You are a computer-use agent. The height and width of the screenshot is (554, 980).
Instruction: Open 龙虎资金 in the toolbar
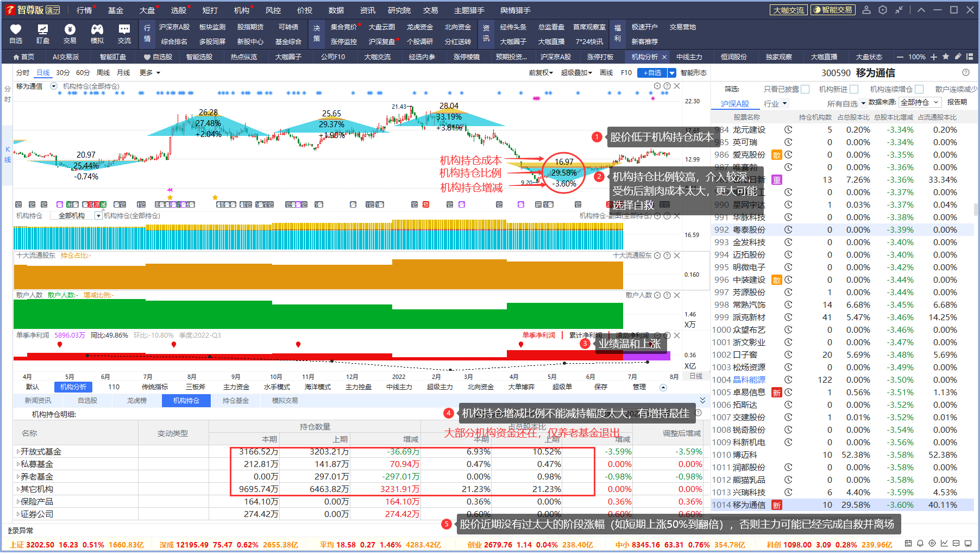pos(420,27)
